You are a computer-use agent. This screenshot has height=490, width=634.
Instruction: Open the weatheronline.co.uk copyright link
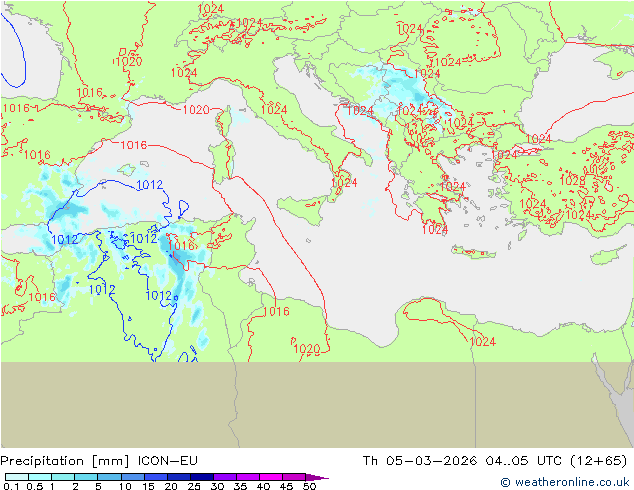pos(565,482)
